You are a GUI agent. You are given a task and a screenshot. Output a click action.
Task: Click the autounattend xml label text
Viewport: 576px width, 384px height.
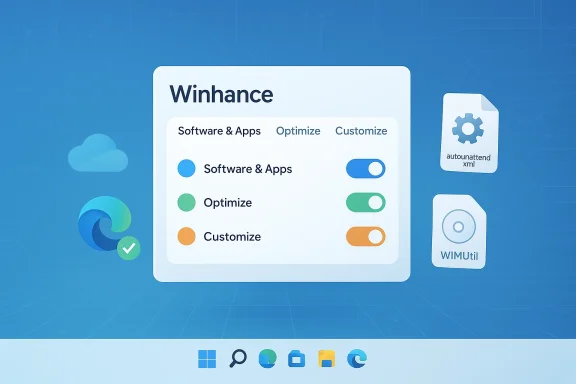[468, 160]
